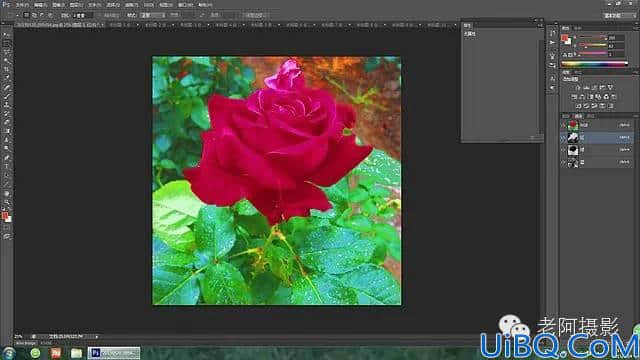Add a Brightness/Contrast adjustment

tap(578, 88)
